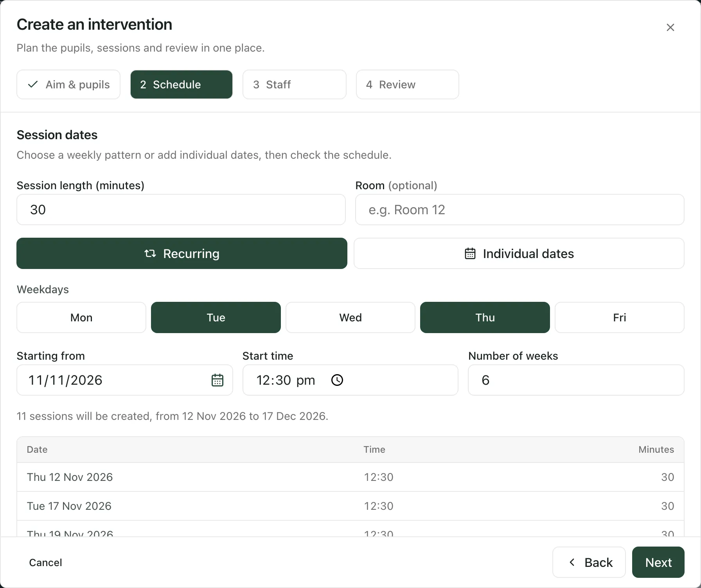Close the Create an intervention dialog
Viewport: 701px width, 588px height.
pos(670,27)
